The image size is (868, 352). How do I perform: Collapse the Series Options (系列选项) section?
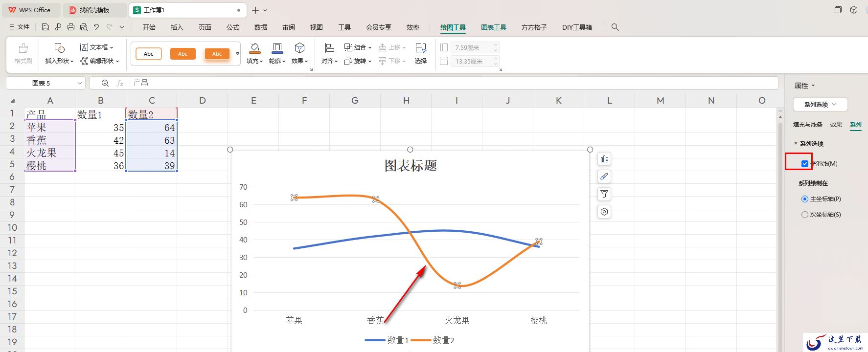pyautogui.click(x=796, y=144)
